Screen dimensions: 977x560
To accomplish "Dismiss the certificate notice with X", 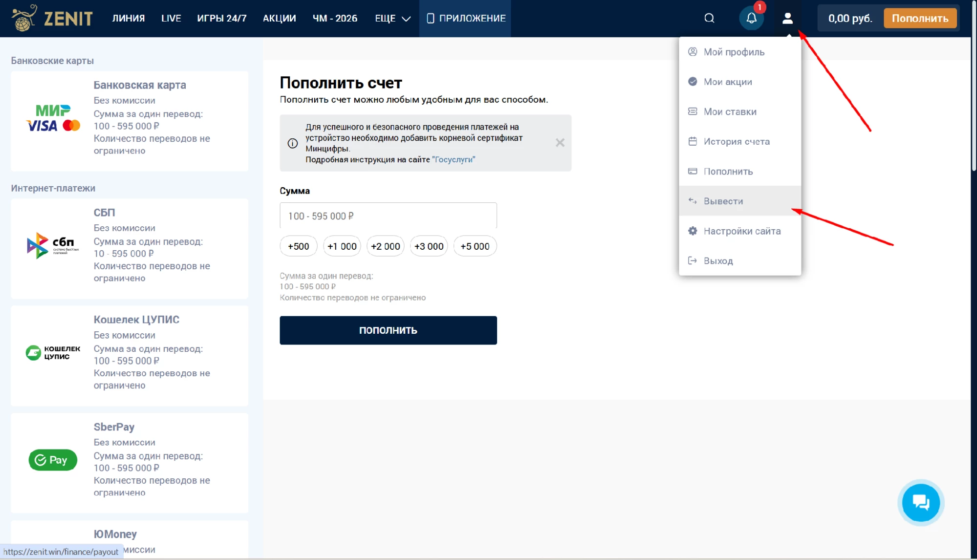I will click(560, 143).
